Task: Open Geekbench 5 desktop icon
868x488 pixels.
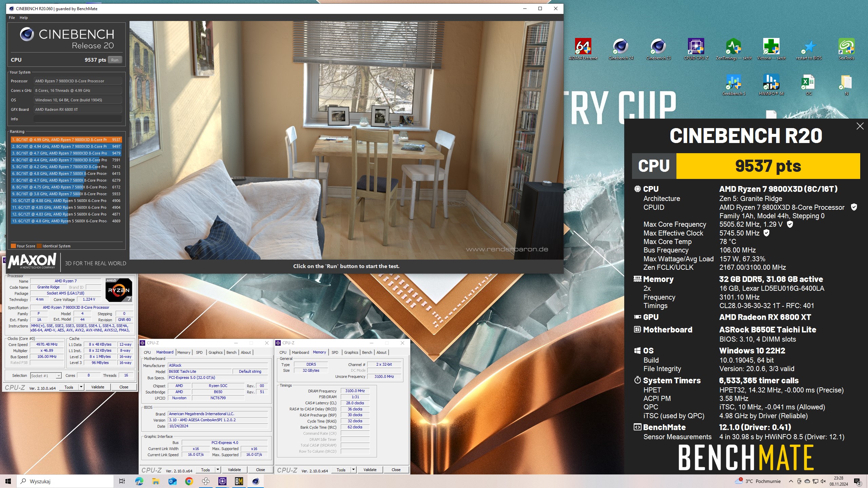Action: click(x=733, y=85)
